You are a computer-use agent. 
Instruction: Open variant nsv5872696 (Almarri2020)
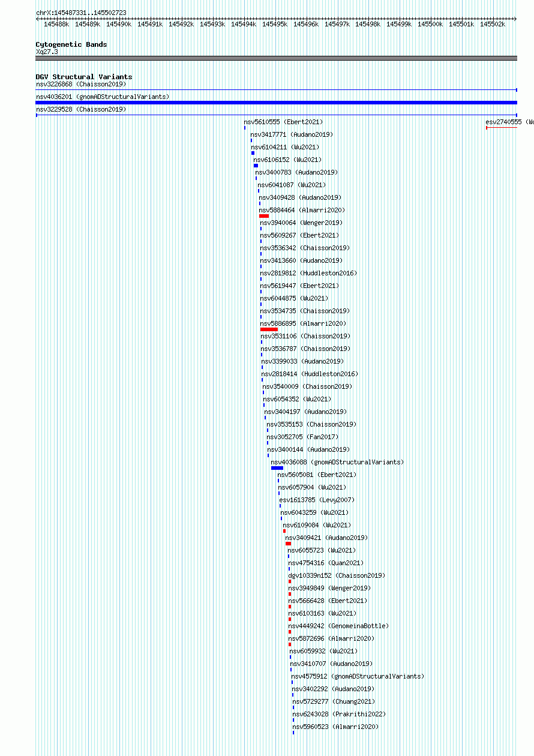click(x=331, y=638)
